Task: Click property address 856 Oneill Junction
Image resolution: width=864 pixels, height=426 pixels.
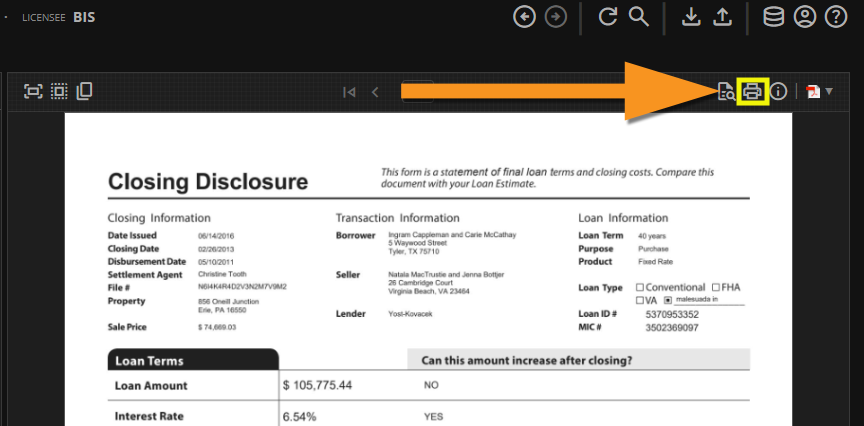Action: point(228,301)
